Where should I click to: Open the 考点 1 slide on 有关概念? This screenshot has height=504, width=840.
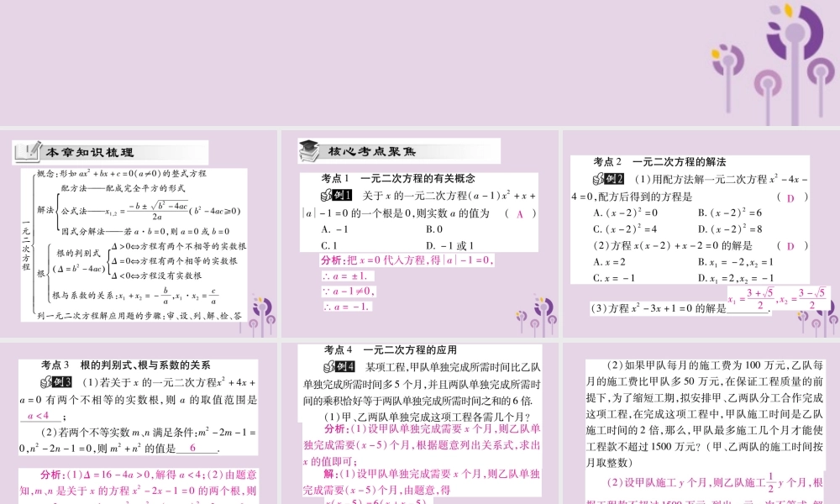[420, 234]
